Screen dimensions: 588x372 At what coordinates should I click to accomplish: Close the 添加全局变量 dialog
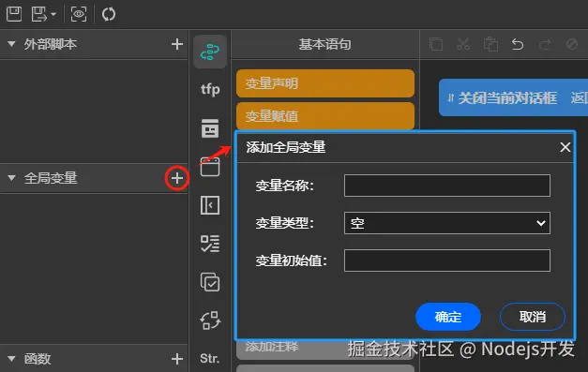(x=565, y=147)
